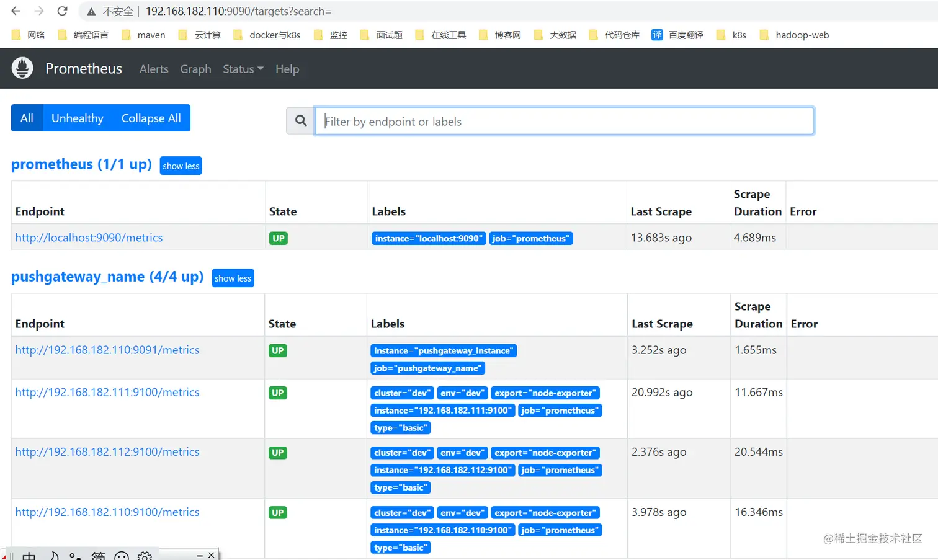The height and width of the screenshot is (560, 938).
Task: Open the 面试题 bookmark folder
Action: [x=381, y=35]
